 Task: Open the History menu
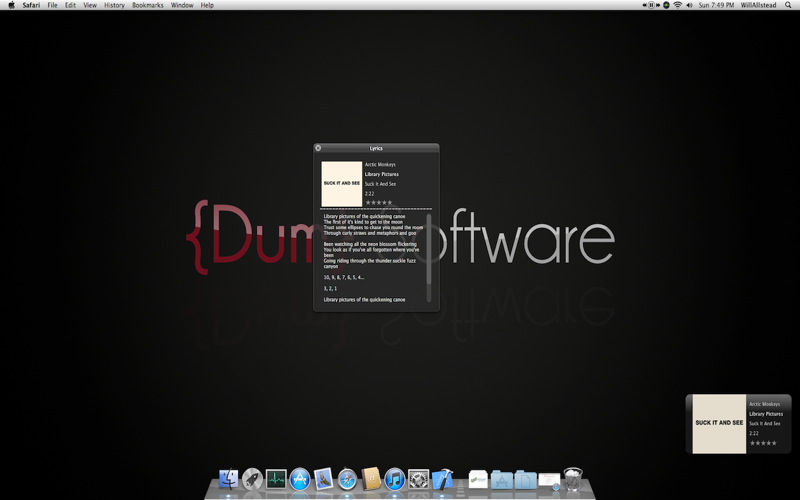tap(114, 5)
